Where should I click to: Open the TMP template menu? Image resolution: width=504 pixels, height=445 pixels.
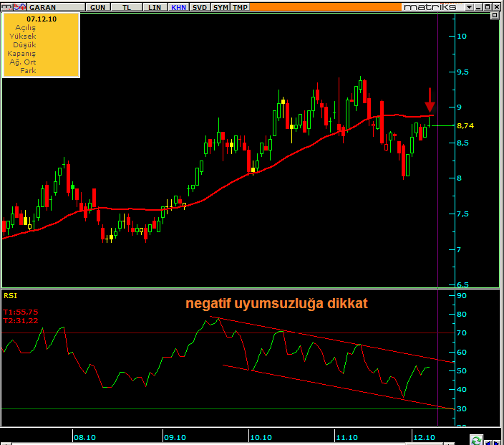tap(241, 6)
